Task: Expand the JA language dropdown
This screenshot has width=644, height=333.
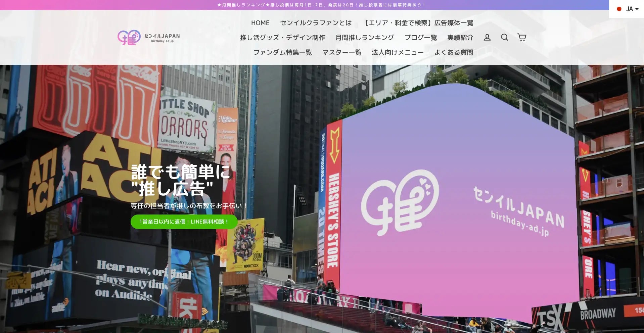Action: (627, 9)
